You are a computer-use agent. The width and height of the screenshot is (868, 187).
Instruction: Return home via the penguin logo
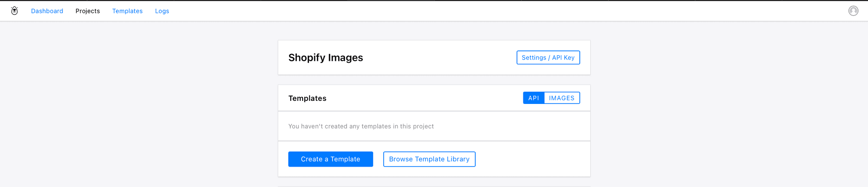tap(14, 11)
